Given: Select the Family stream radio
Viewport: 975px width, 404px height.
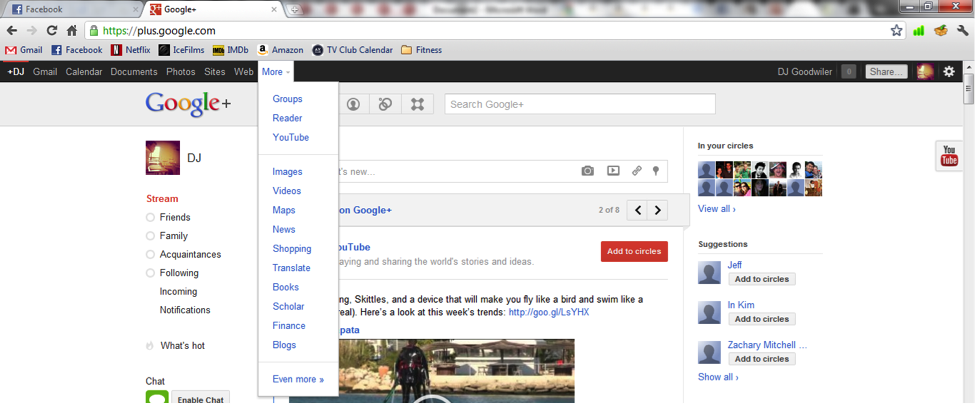Looking at the screenshot, I should [x=150, y=236].
